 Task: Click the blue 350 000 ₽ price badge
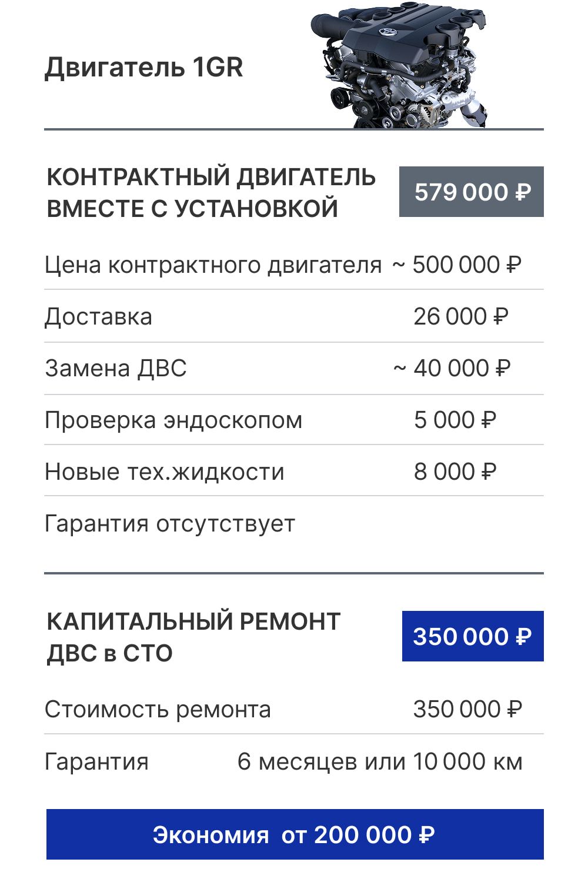(x=473, y=637)
